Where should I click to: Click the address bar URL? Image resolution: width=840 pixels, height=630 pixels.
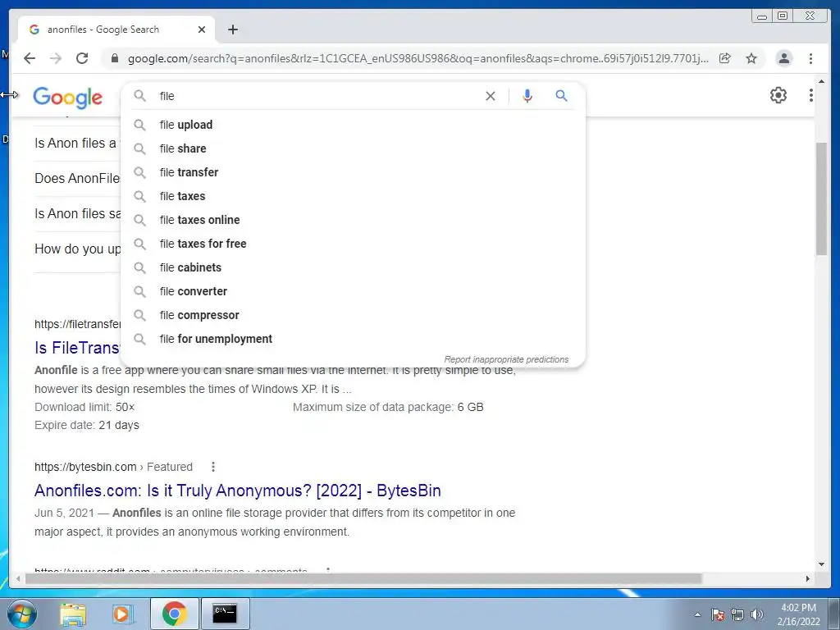(x=418, y=58)
